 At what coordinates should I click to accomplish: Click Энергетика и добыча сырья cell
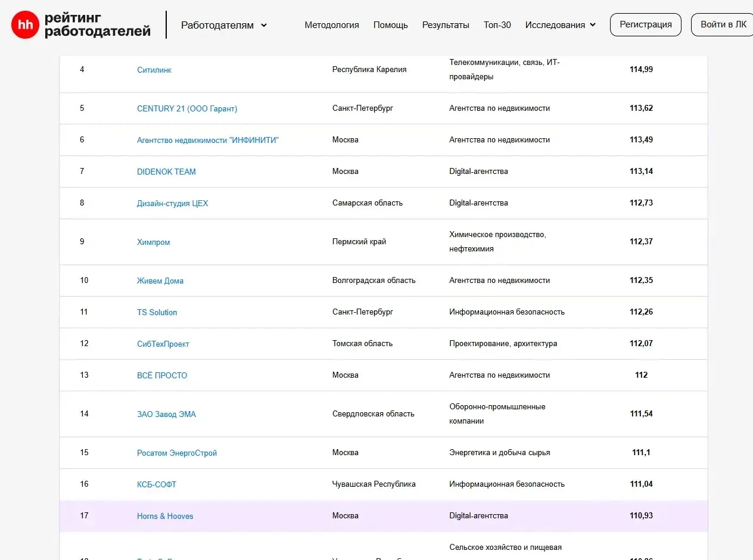click(x=500, y=452)
